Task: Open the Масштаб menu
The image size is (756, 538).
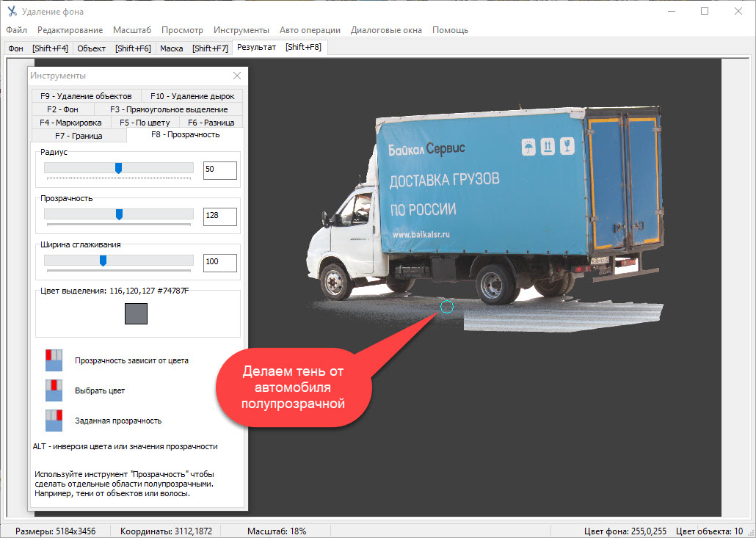Action: point(132,30)
